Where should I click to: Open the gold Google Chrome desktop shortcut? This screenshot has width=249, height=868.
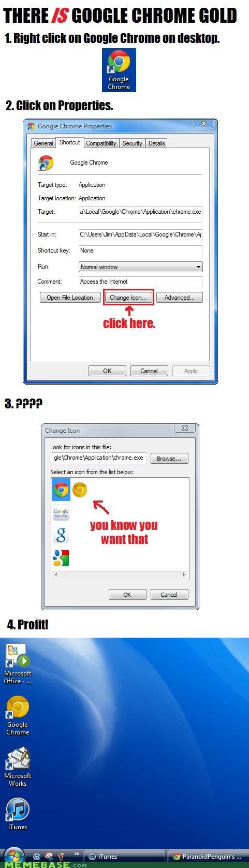pos(18,715)
